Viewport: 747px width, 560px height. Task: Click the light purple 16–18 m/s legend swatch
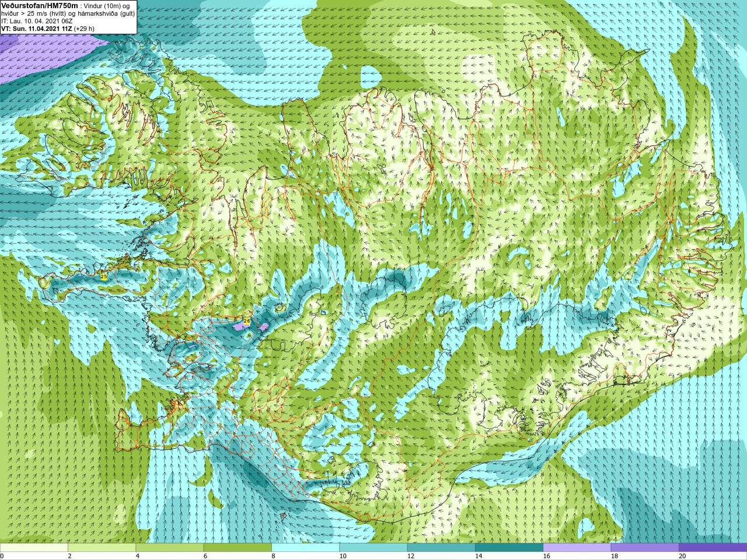click(577, 548)
